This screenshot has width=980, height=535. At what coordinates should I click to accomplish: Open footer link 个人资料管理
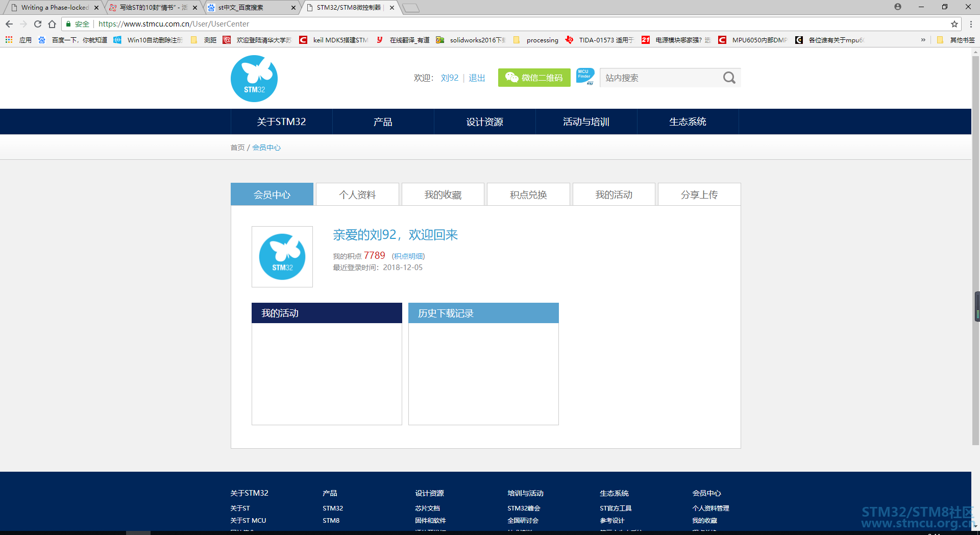click(710, 508)
